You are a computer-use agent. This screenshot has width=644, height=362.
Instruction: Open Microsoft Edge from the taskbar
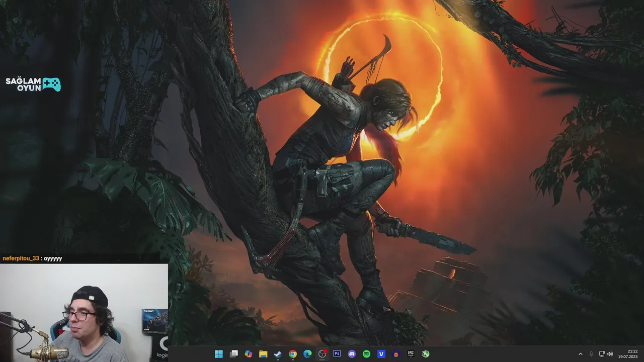[x=307, y=354]
